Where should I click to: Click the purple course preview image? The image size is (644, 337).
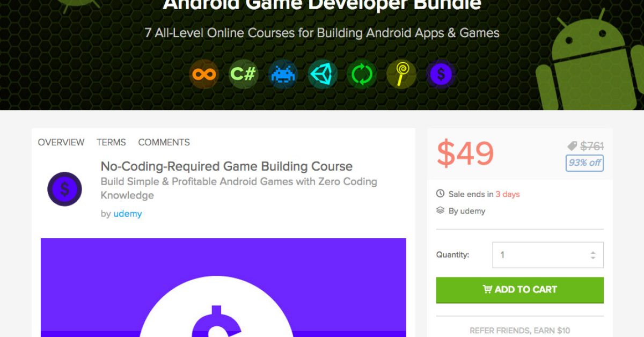[x=223, y=288]
